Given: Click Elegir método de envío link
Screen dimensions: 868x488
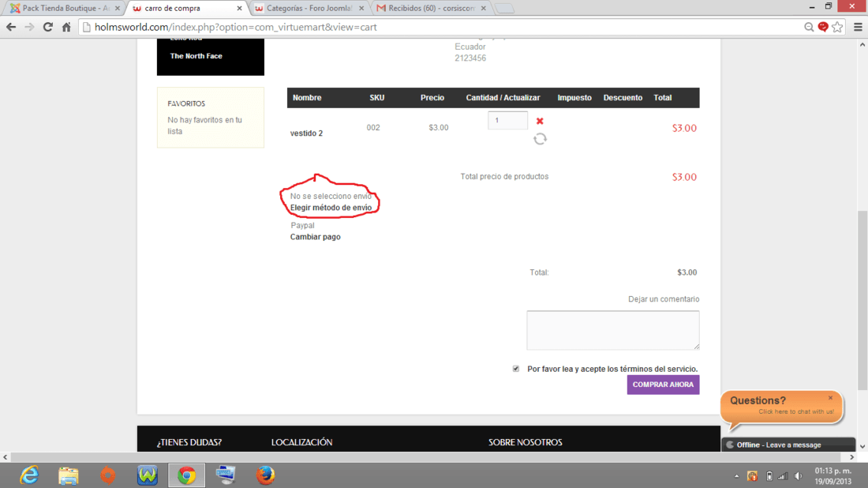Looking at the screenshot, I should tap(331, 208).
